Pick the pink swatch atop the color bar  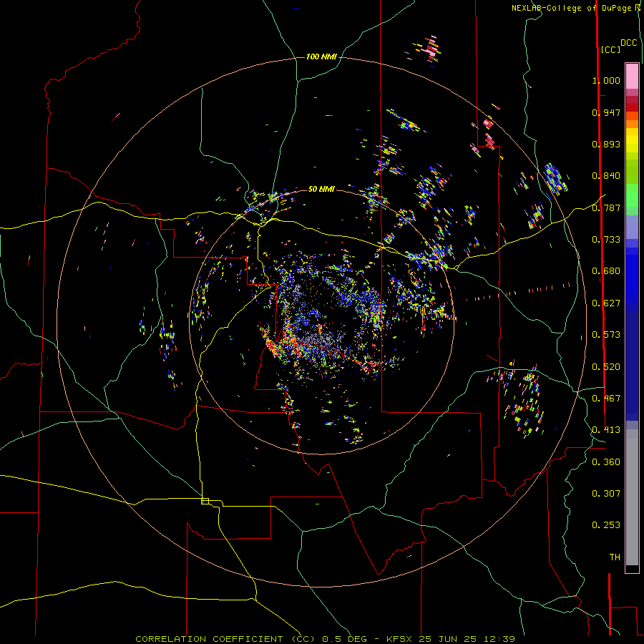[632, 76]
